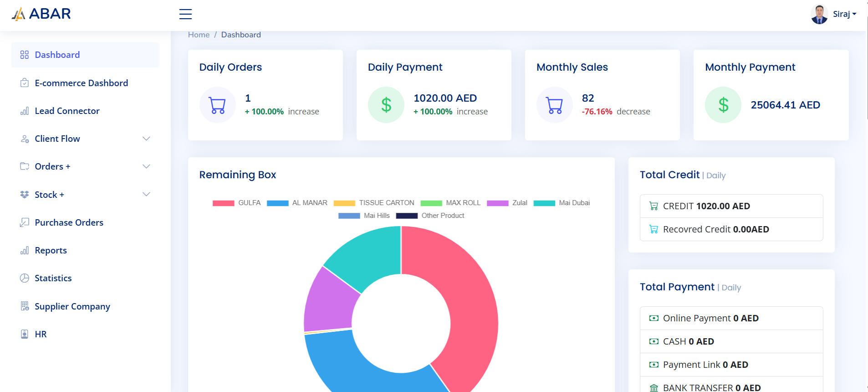This screenshot has width=868, height=392.
Task: Click the 1020.00 AED daily payment value
Action: [x=445, y=98]
